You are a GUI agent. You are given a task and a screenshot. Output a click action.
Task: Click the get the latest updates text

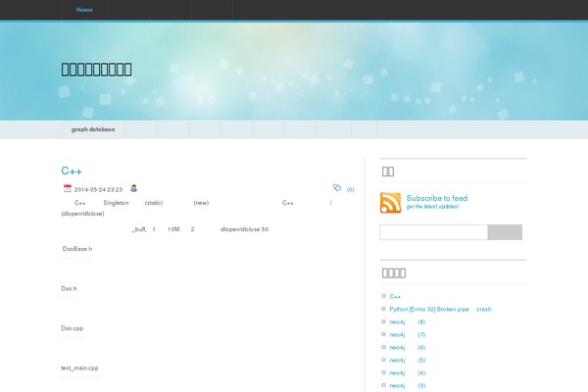pos(432,207)
